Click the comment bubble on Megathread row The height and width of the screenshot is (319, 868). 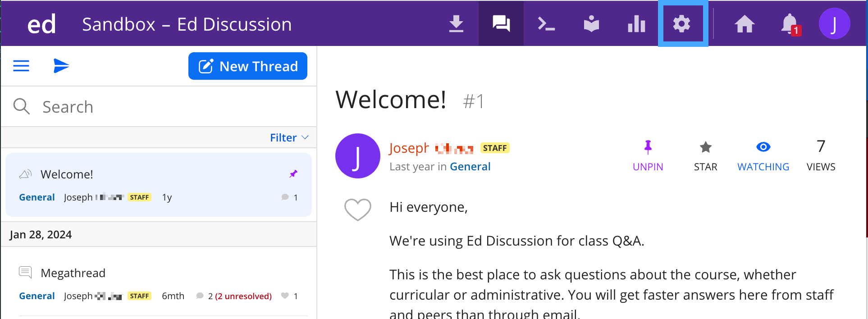(x=200, y=296)
